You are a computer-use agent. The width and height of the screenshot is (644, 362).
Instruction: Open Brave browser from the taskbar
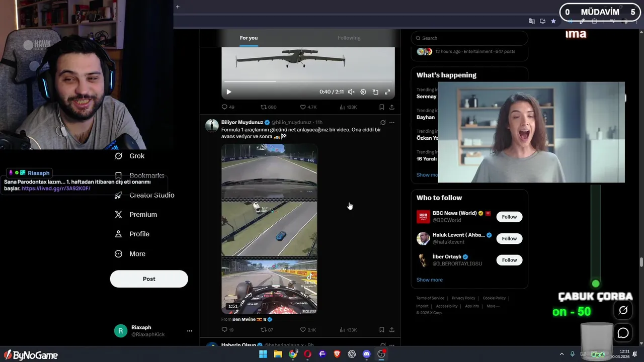[x=337, y=354]
